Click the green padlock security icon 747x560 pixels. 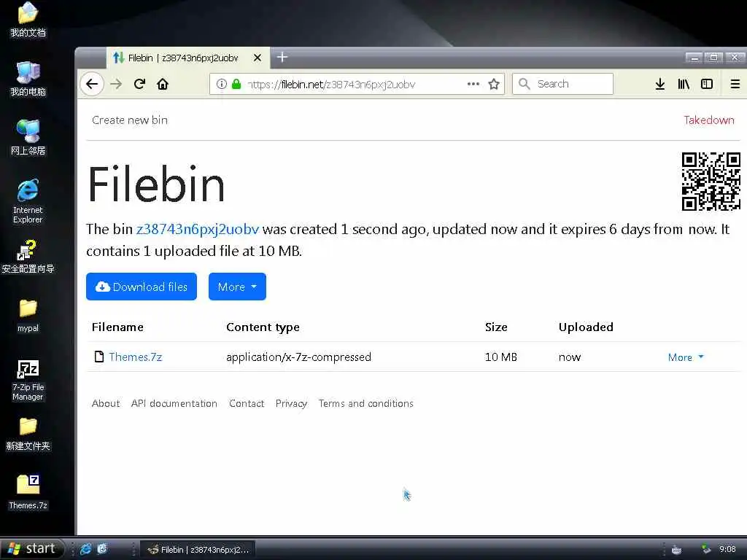236,85
